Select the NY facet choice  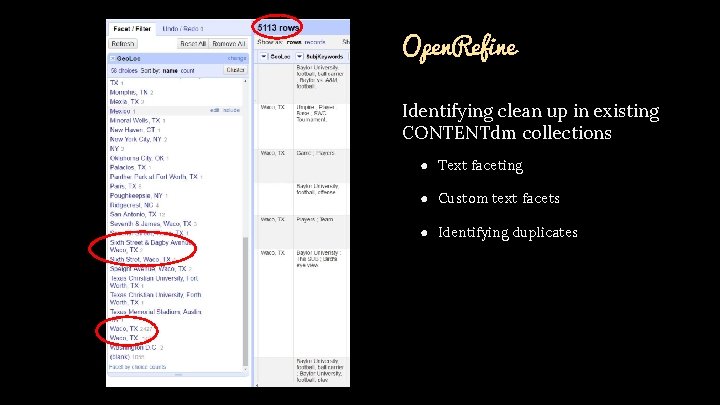tap(114, 149)
